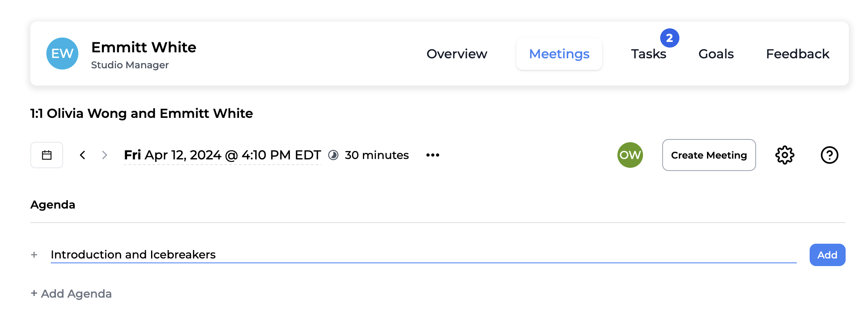Go to the Goals tab
Image resolution: width=868 pixels, height=322 pixels.
[x=716, y=54]
